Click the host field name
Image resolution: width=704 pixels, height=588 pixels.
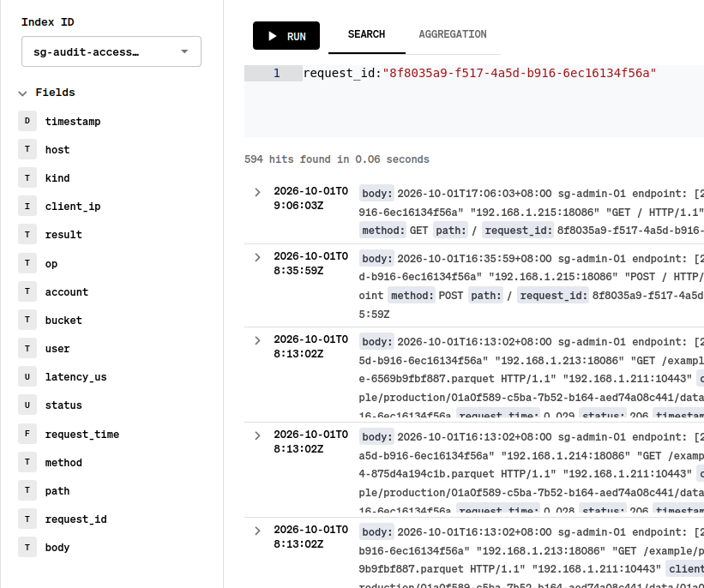click(x=57, y=149)
